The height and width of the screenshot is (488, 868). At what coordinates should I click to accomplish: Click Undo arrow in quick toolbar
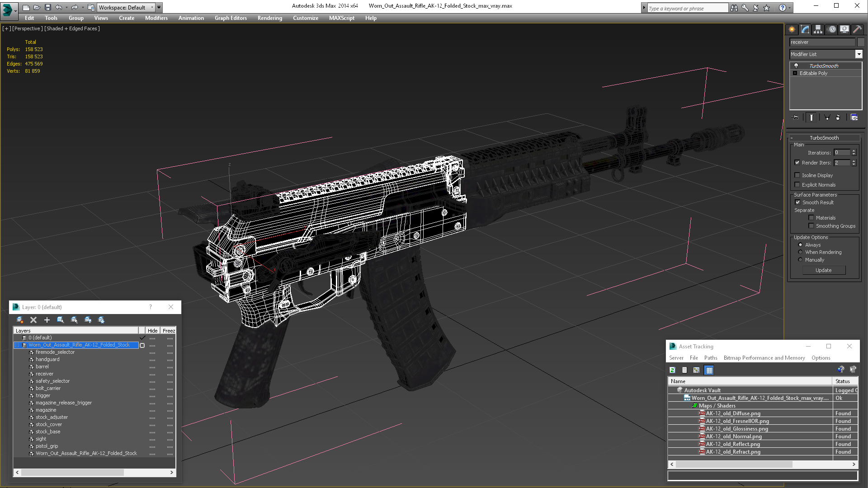click(x=58, y=7)
